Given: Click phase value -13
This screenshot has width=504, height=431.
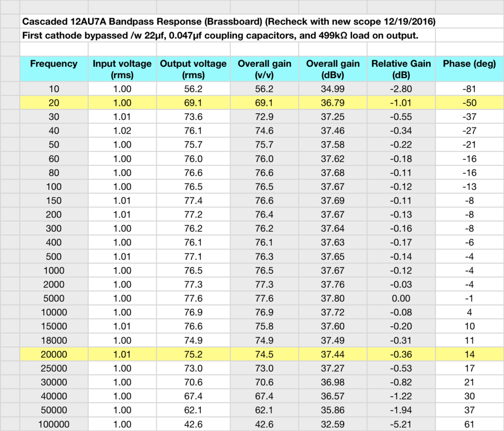Looking at the screenshot, I should point(469,186).
